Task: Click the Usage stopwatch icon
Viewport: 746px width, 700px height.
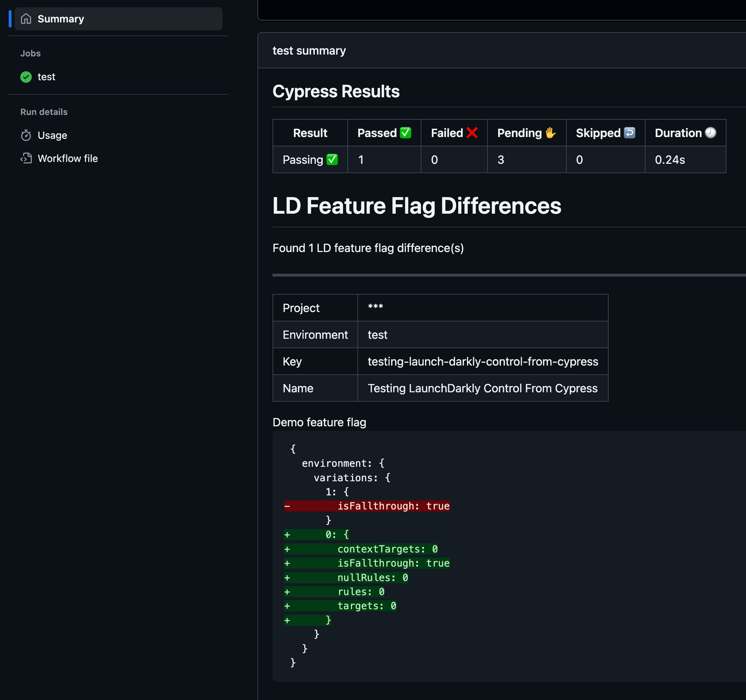Action: point(26,135)
